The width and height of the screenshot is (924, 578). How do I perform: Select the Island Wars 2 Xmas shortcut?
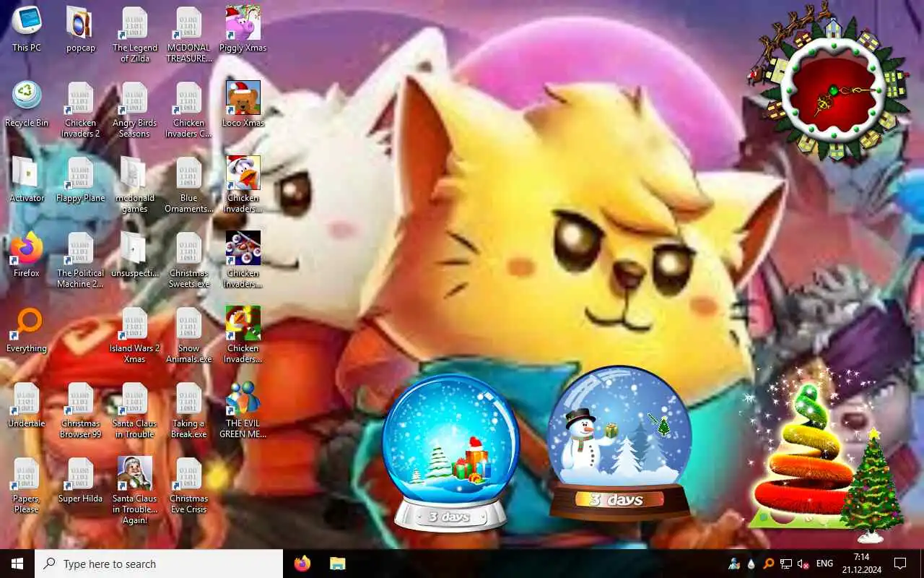pyautogui.click(x=135, y=335)
